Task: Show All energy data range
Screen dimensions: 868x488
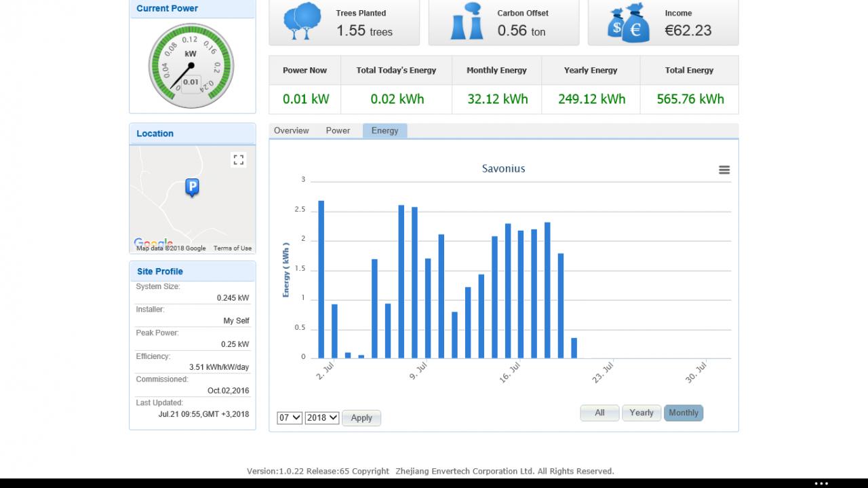Action: click(x=599, y=413)
